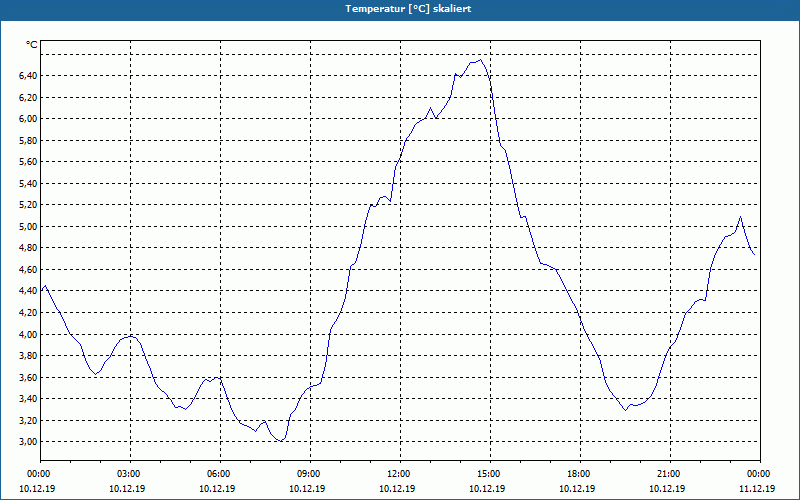Screen dimensions: 800x500
Task: Click the 03:00 time label on the x-axis
Action: (130, 474)
